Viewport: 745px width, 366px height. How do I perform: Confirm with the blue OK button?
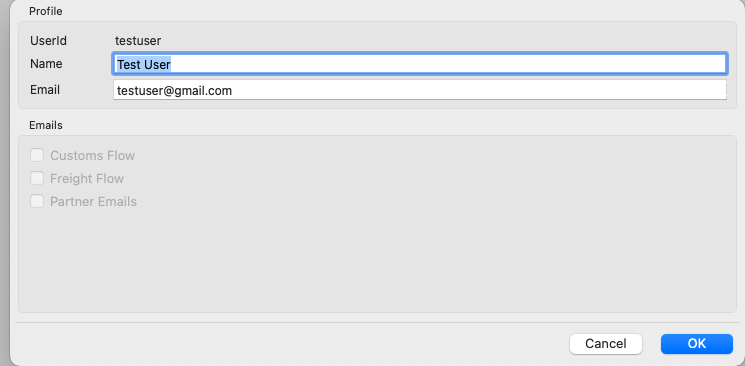(x=697, y=344)
